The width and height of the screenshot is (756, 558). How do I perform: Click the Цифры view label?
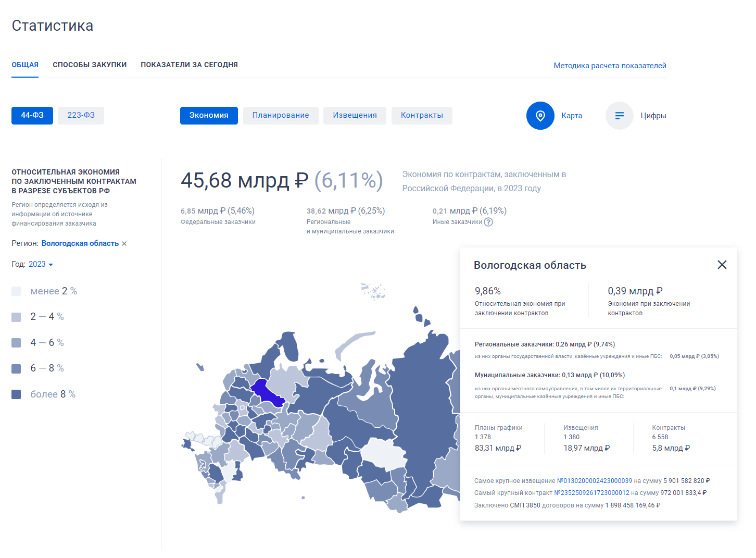click(x=653, y=116)
